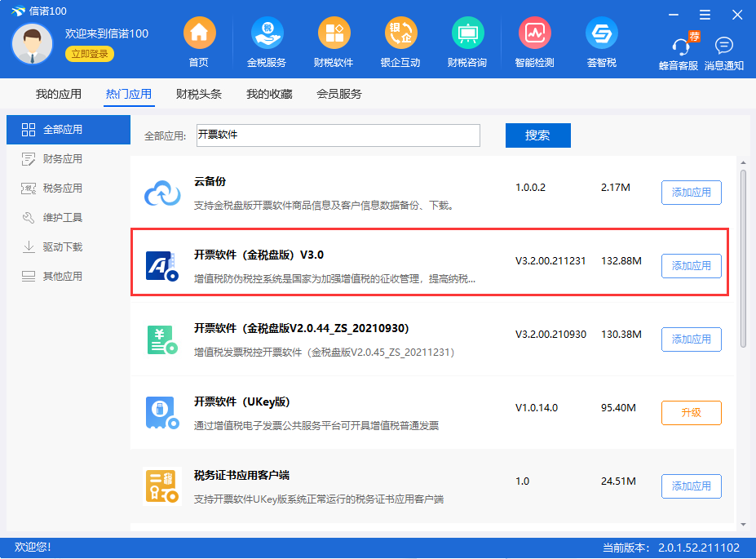756x559 pixels.
Task: Select 税务应用 category in sidebar
Action: pyautogui.click(x=69, y=189)
